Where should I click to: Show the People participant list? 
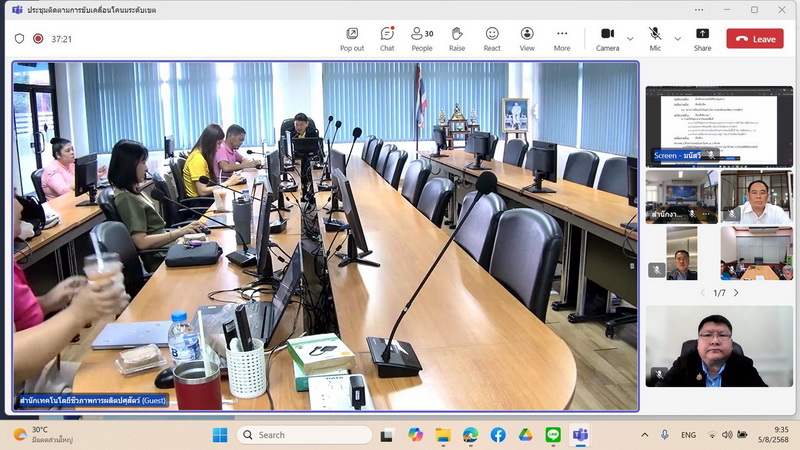422,39
